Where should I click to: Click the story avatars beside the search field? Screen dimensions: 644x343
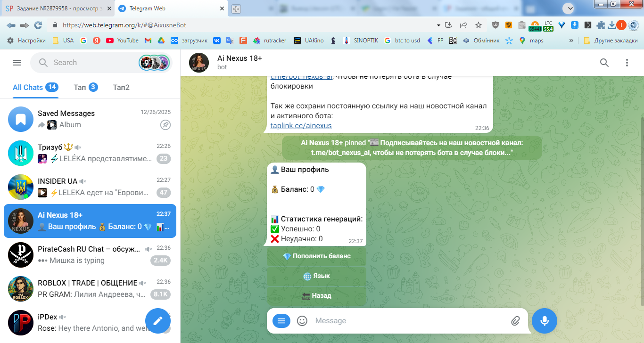click(154, 63)
